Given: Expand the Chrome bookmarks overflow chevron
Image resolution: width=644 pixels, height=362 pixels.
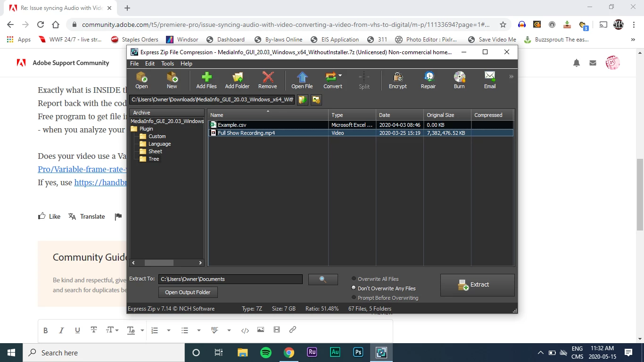Looking at the screenshot, I should 633,40.
